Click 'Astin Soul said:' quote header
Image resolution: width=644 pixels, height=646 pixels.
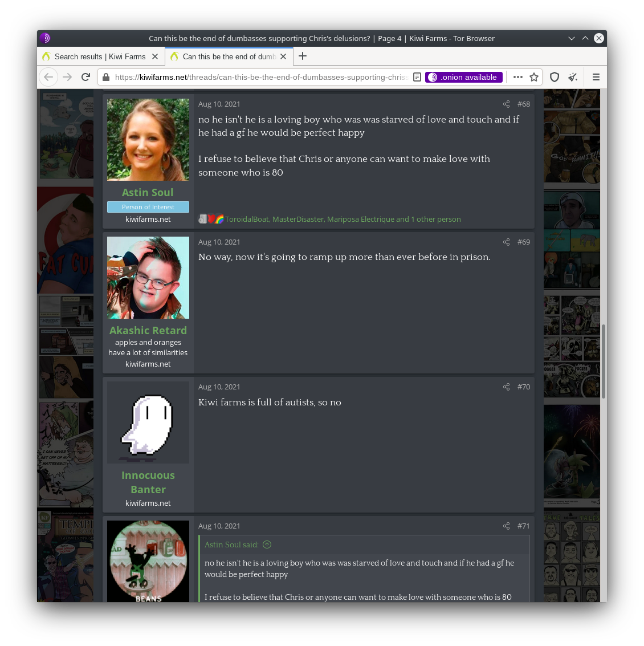(x=231, y=545)
